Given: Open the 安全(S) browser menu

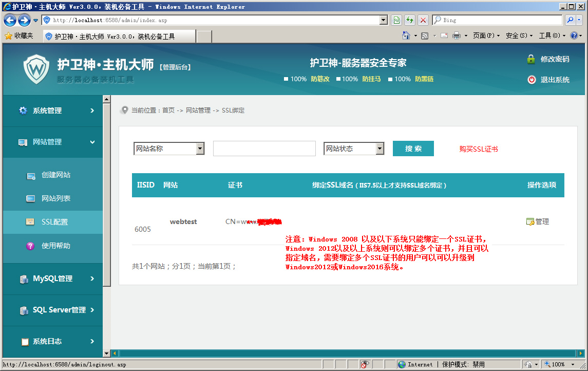Looking at the screenshot, I should (516, 35).
